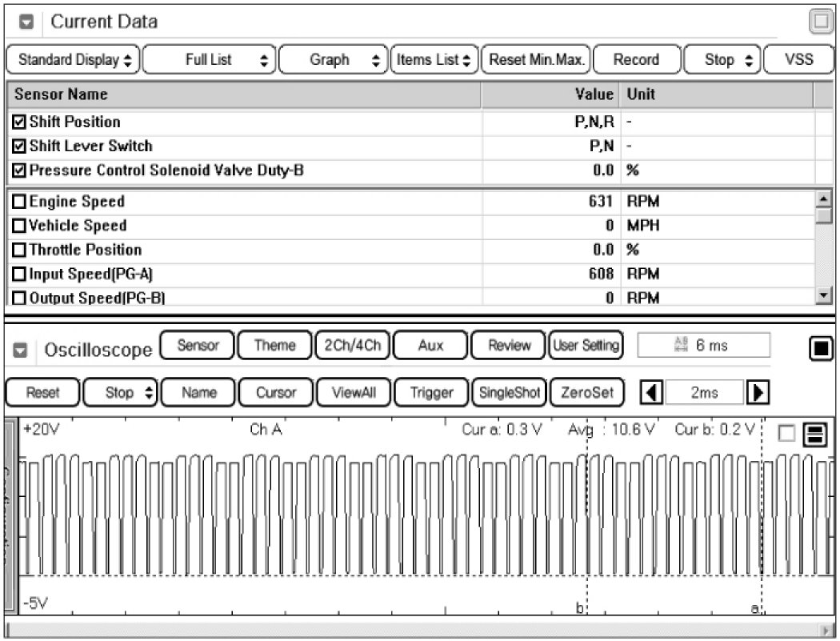Open the Sensor tab in Oscilloscope
The width and height of the screenshot is (840, 641).
tap(198, 346)
